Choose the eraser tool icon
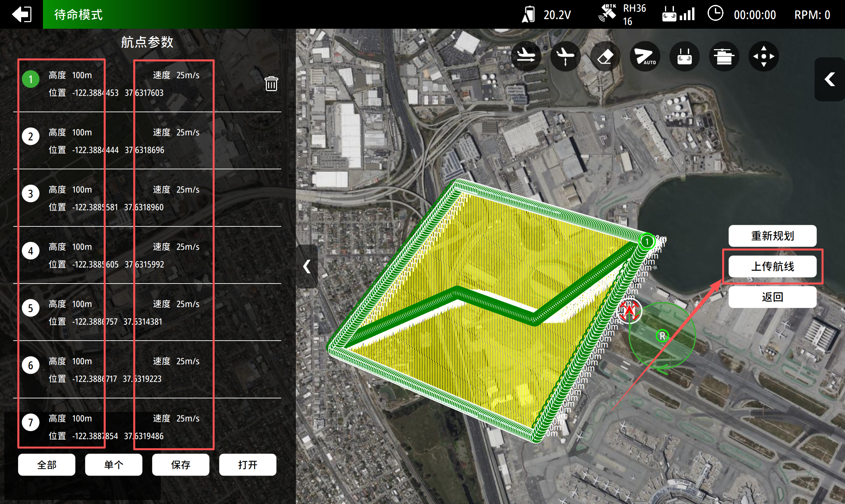Viewport: 845px width, 504px height. click(605, 56)
